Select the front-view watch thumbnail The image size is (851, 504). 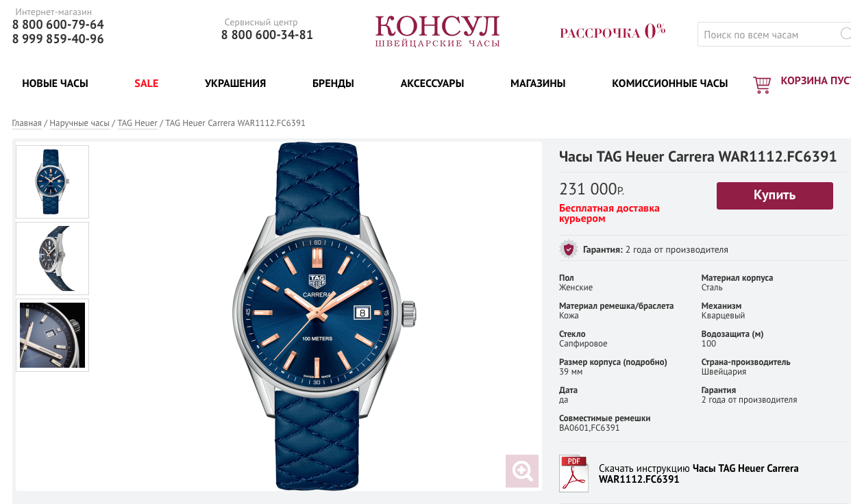click(x=53, y=181)
